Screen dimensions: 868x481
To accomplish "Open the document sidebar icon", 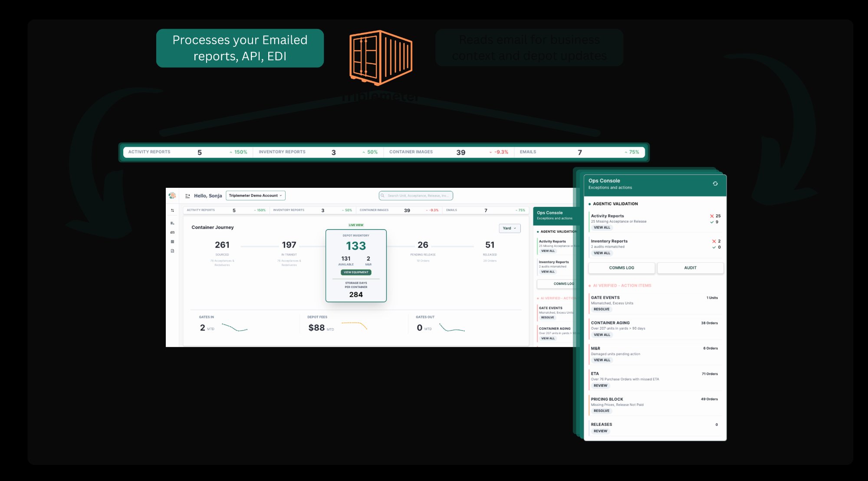I will point(172,251).
